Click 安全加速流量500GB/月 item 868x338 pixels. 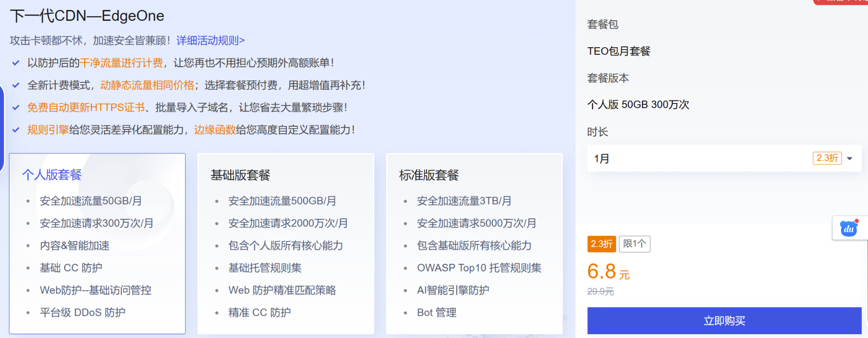pos(282,201)
